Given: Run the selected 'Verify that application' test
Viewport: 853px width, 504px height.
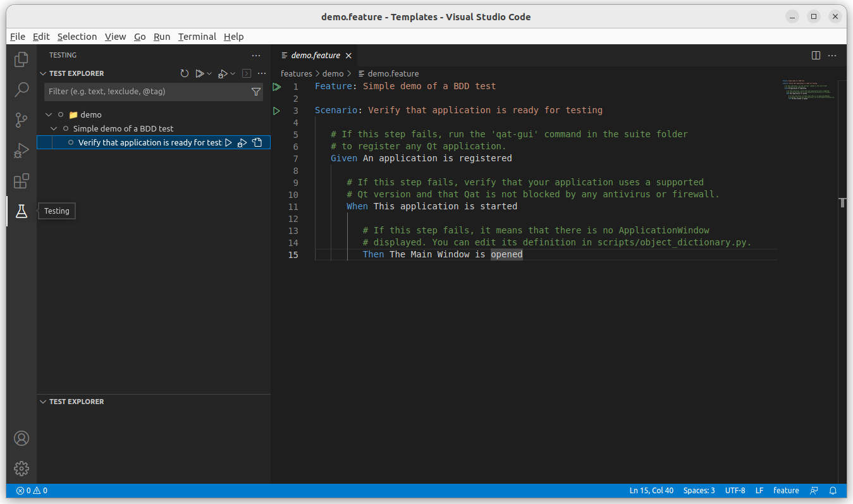Looking at the screenshot, I should 229,142.
